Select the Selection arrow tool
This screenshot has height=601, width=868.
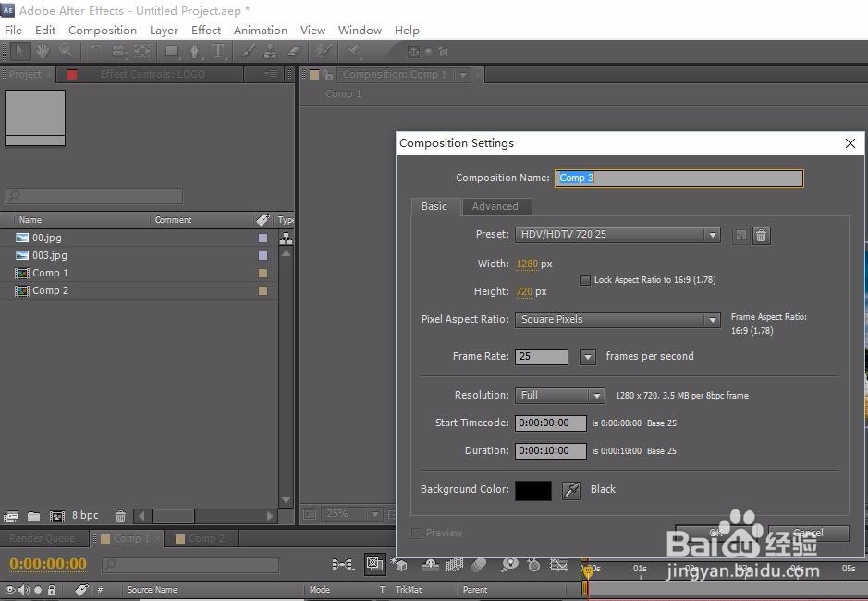coord(19,52)
